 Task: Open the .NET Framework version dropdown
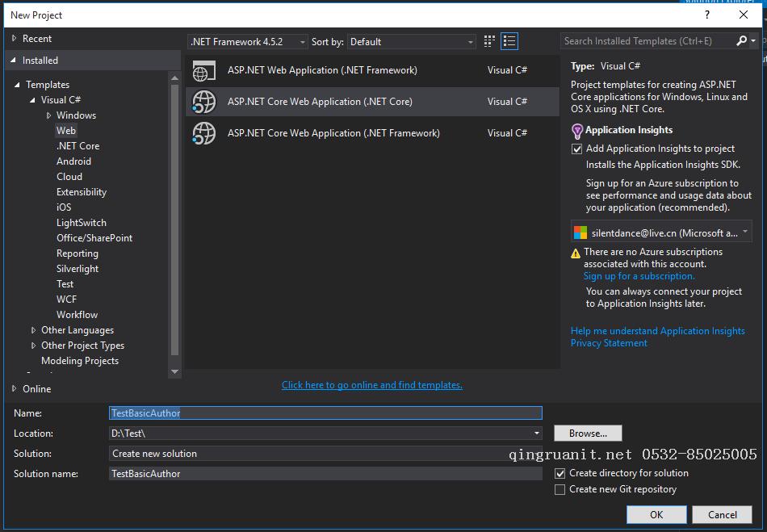coord(247,42)
